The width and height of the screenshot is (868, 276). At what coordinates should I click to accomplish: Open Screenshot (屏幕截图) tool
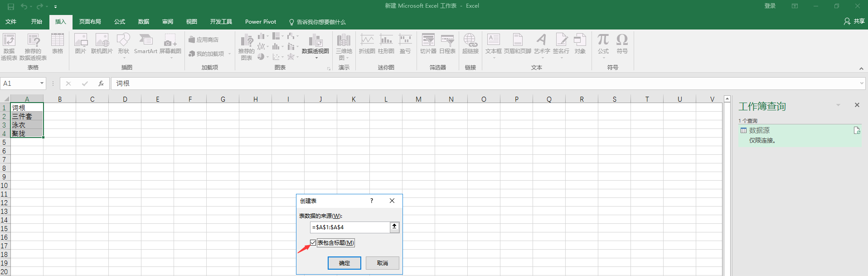[x=170, y=45]
